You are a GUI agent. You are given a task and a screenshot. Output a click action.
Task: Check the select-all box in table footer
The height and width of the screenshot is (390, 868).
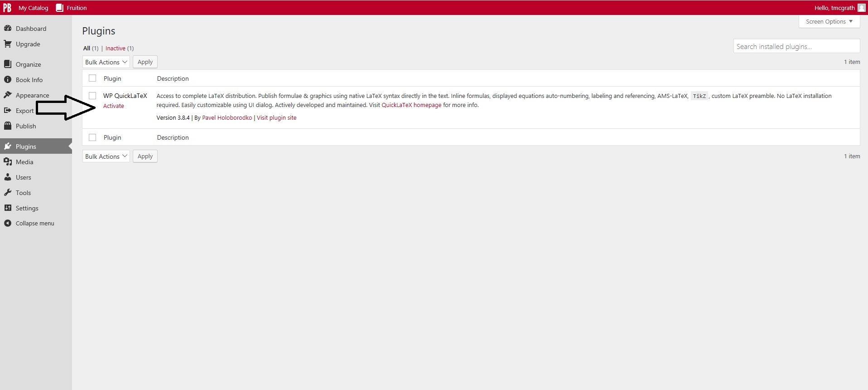click(x=92, y=137)
